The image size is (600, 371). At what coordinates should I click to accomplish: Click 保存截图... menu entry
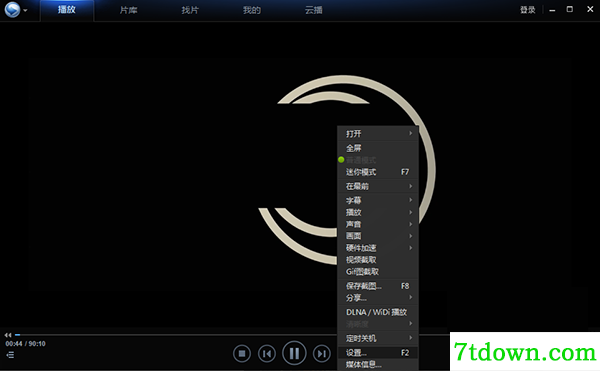(x=378, y=286)
